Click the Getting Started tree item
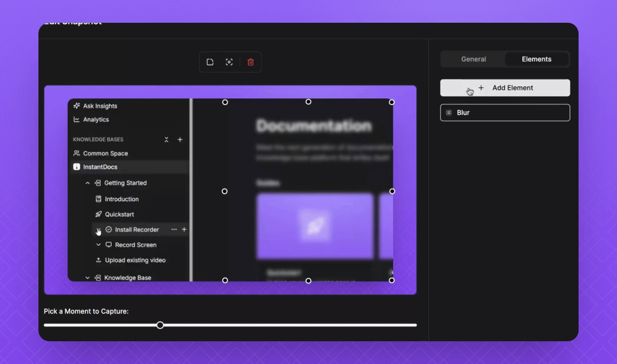 click(x=125, y=183)
